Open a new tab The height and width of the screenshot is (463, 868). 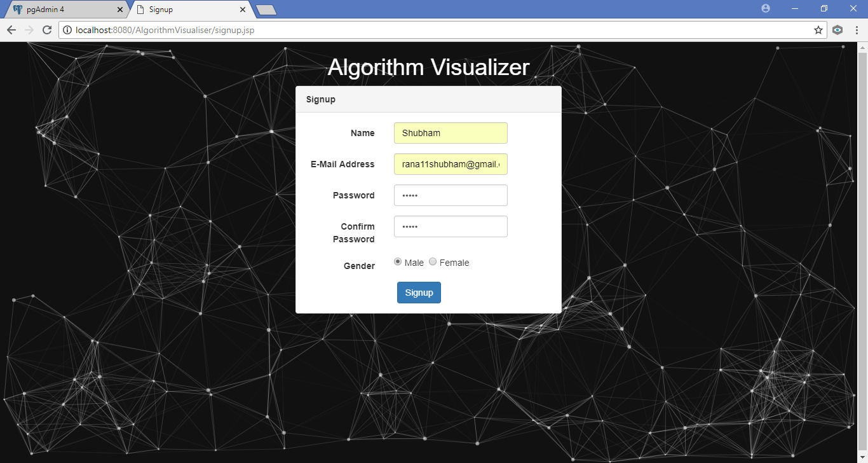point(266,10)
